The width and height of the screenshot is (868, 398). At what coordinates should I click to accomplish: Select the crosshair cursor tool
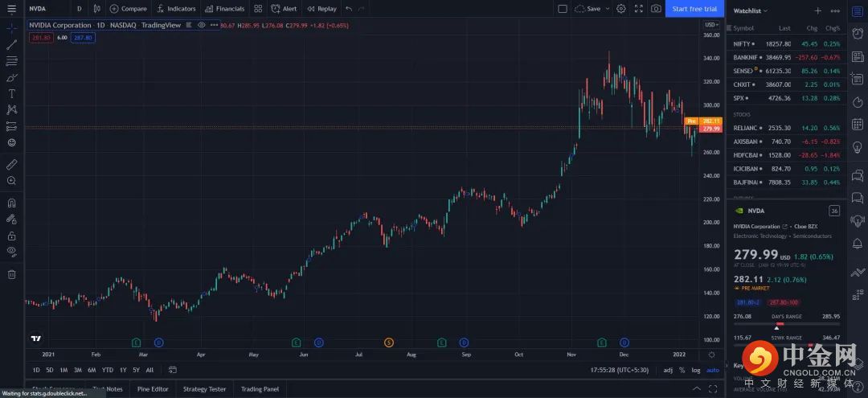11,28
